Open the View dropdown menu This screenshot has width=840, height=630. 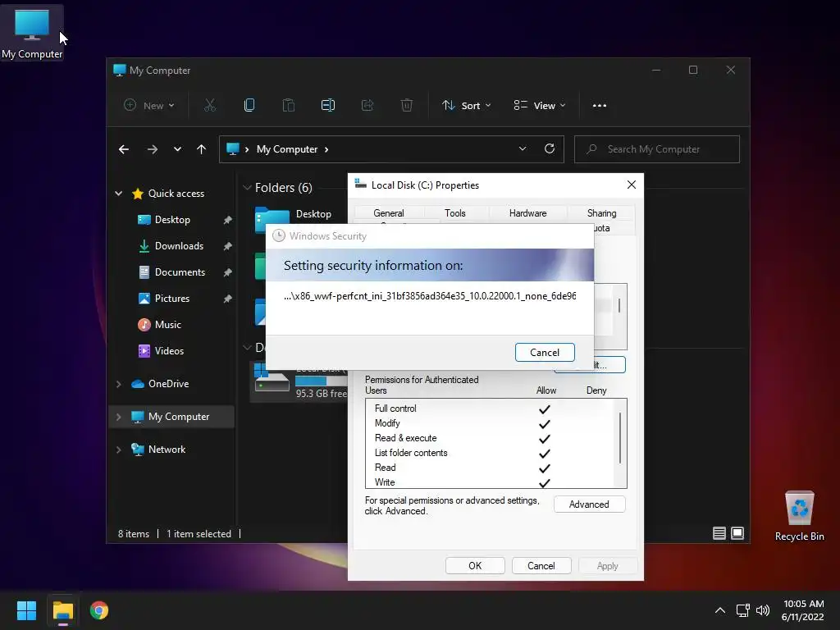[540, 106]
